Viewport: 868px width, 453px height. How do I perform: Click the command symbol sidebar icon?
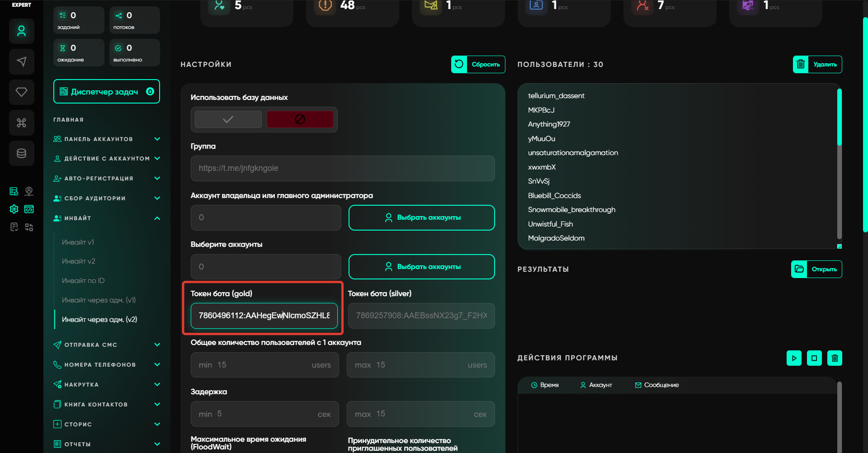pos(21,123)
